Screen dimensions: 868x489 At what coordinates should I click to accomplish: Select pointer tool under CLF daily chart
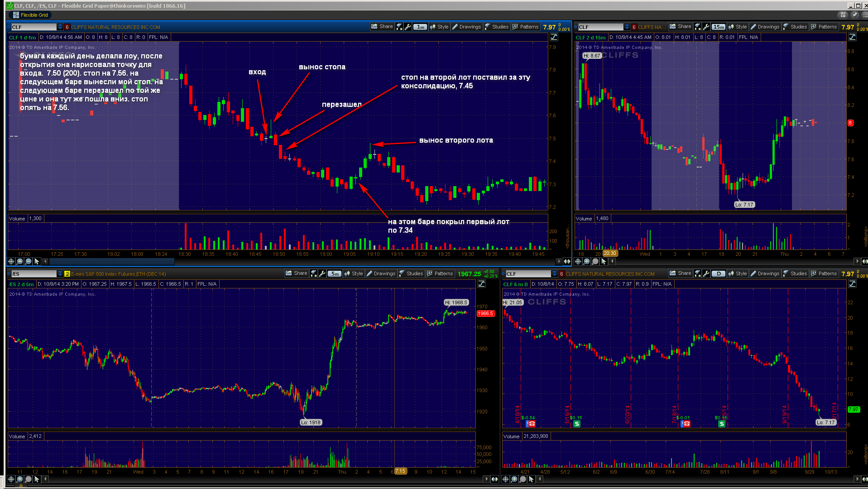532,479
